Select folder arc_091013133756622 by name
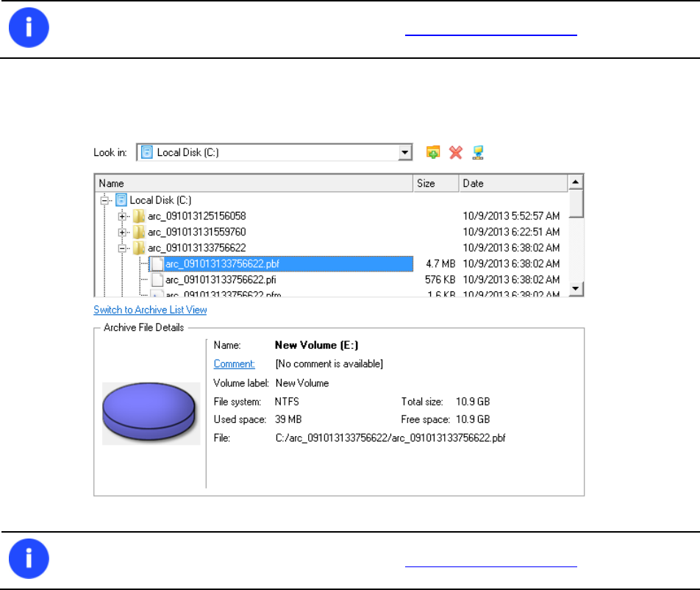Screen dimensions: 700x590 click(x=197, y=248)
